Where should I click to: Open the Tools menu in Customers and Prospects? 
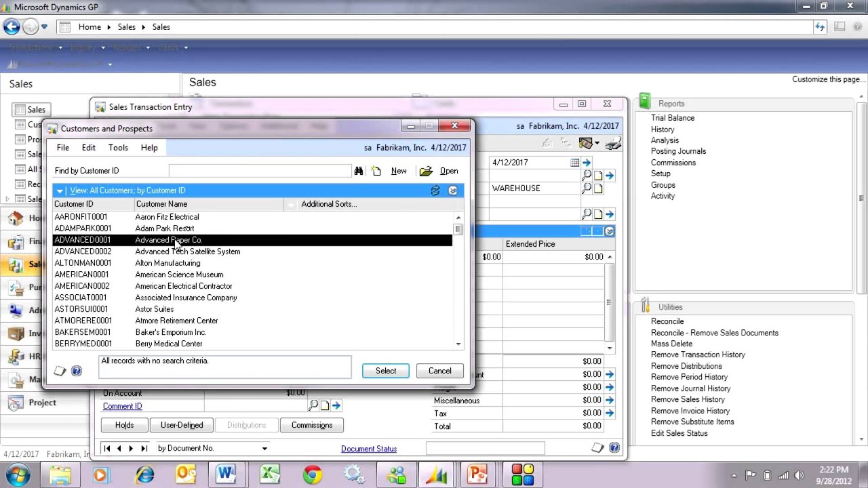click(x=118, y=148)
